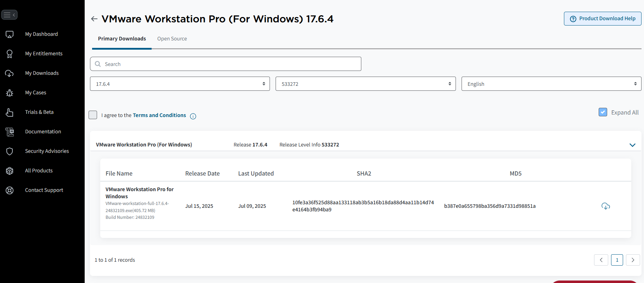Open My Cases menu item
The width and height of the screenshot is (644, 283).
35,93
